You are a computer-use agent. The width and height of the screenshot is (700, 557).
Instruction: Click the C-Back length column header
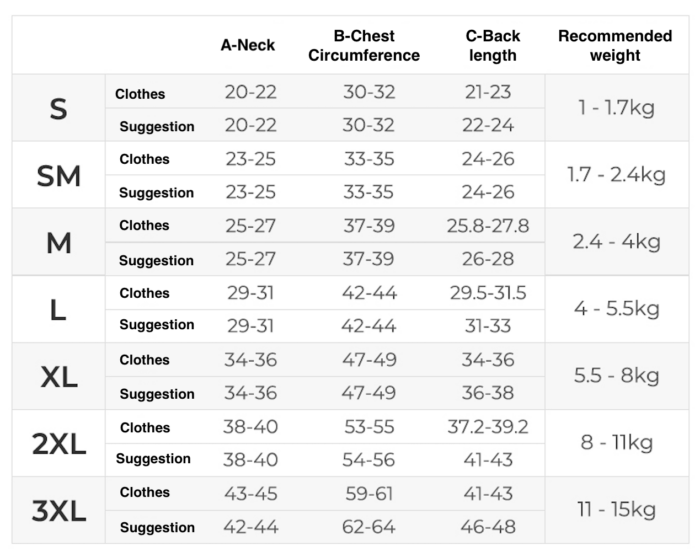[492, 45]
